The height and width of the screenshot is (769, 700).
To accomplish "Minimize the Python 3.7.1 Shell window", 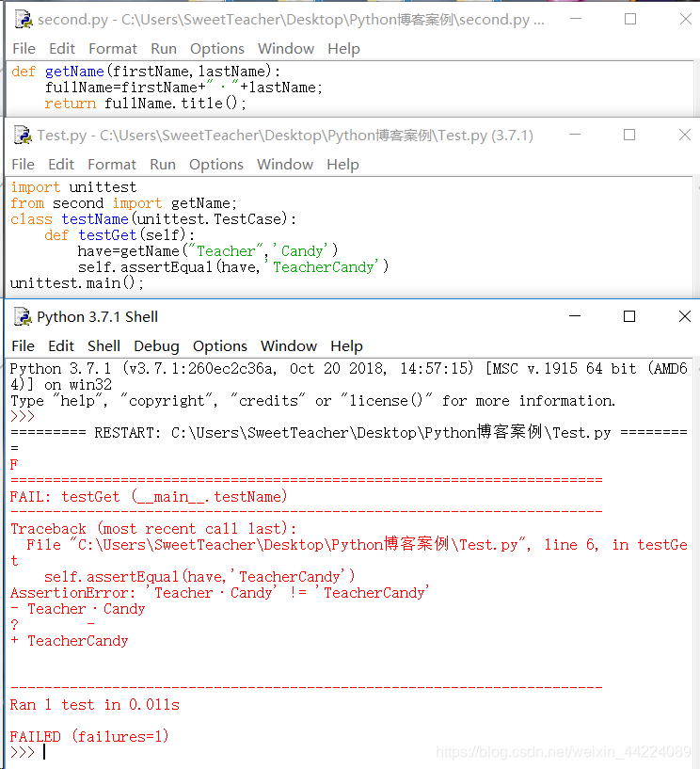I will [x=575, y=316].
